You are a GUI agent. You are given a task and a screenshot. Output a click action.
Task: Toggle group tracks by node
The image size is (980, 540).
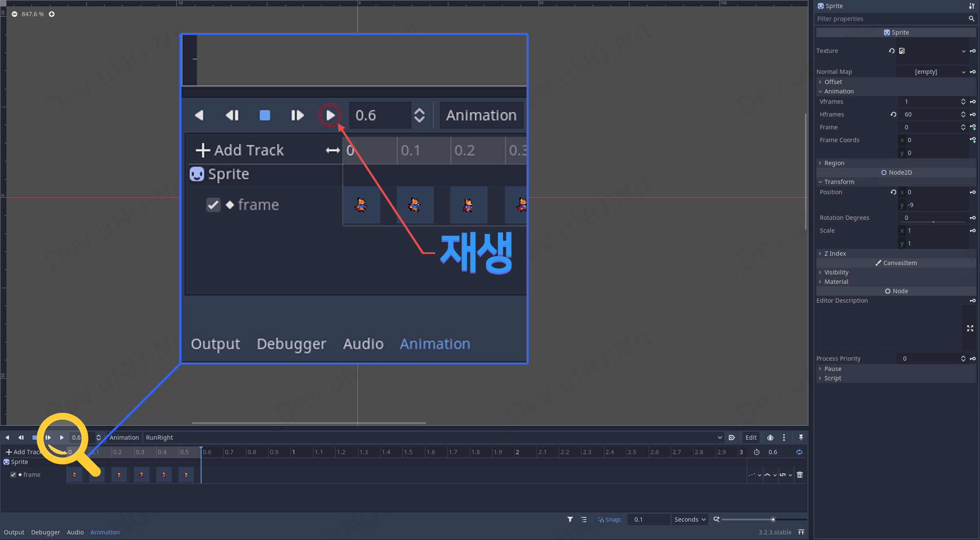(584, 520)
